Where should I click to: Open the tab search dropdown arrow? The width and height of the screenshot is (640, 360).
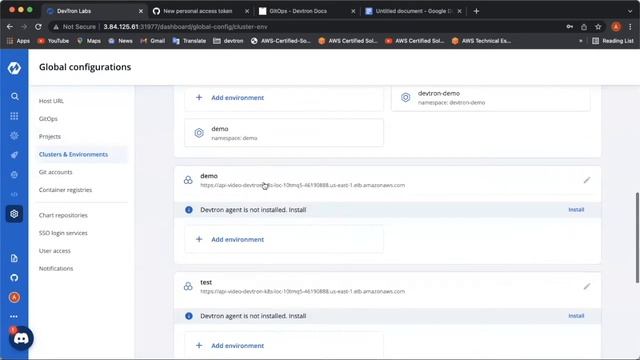631,11
